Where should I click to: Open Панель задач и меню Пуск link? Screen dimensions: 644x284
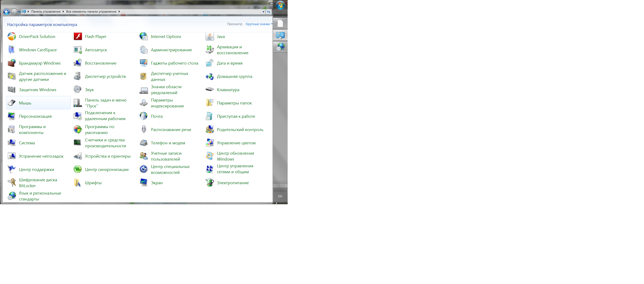coord(106,103)
